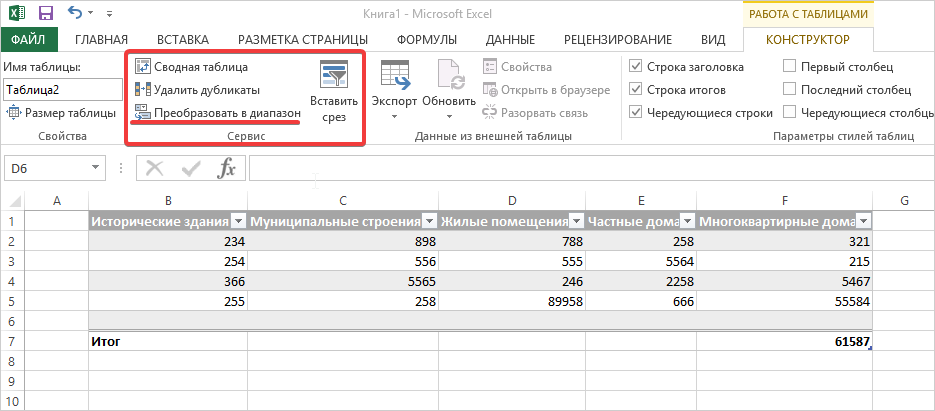Insert a slicer with Вставить срез
The width and height of the screenshot is (935, 411).
pyautogui.click(x=333, y=94)
